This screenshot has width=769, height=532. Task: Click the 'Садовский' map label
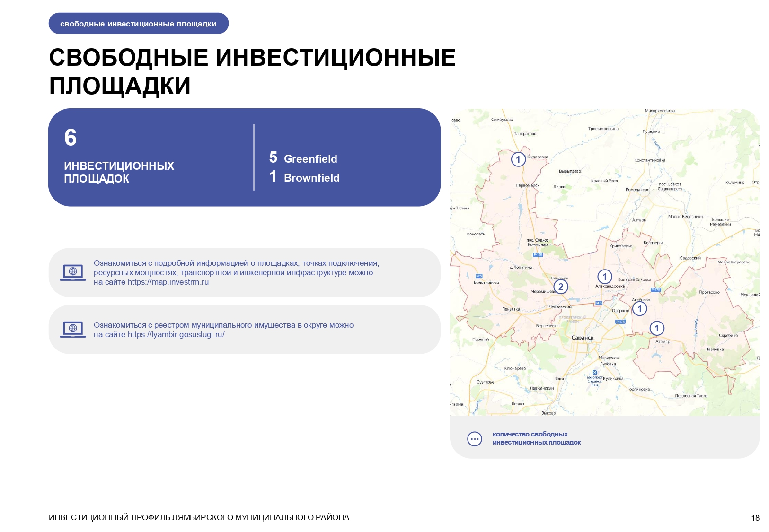690,258
